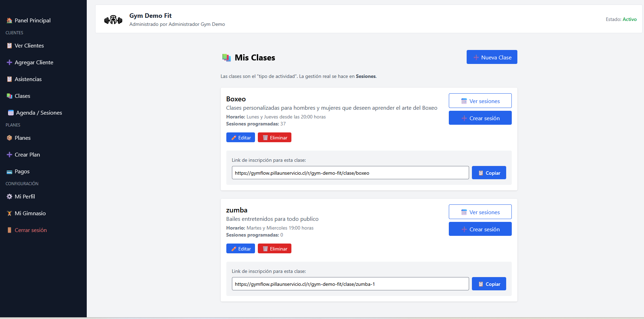This screenshot has width=644, height=319.
Task: Click the Cerrar sesión door icon
Action: click(9, 230)
